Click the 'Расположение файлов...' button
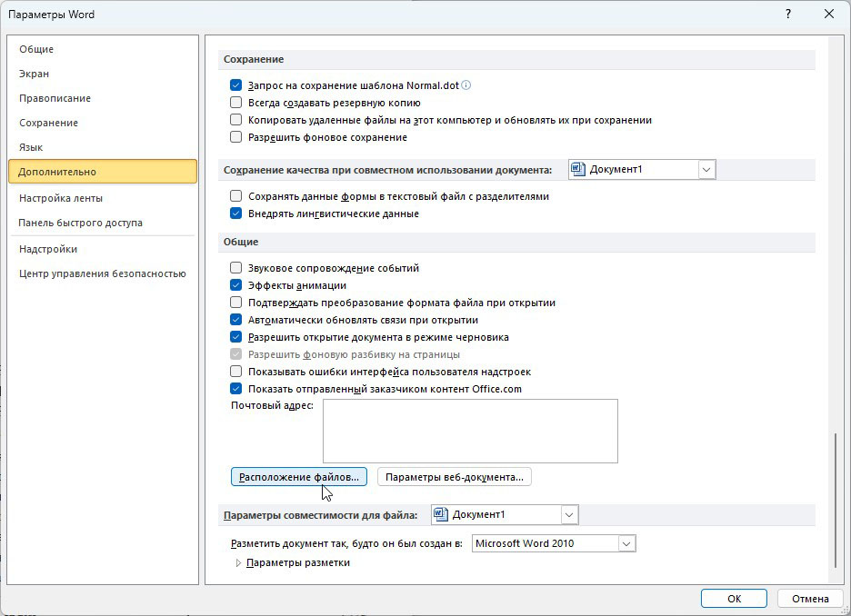Screen dimensions: 851x616 [299, 477]
